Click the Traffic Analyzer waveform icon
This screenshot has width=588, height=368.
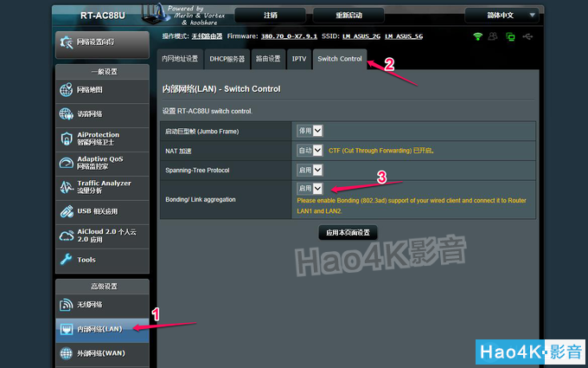(67, 187)
